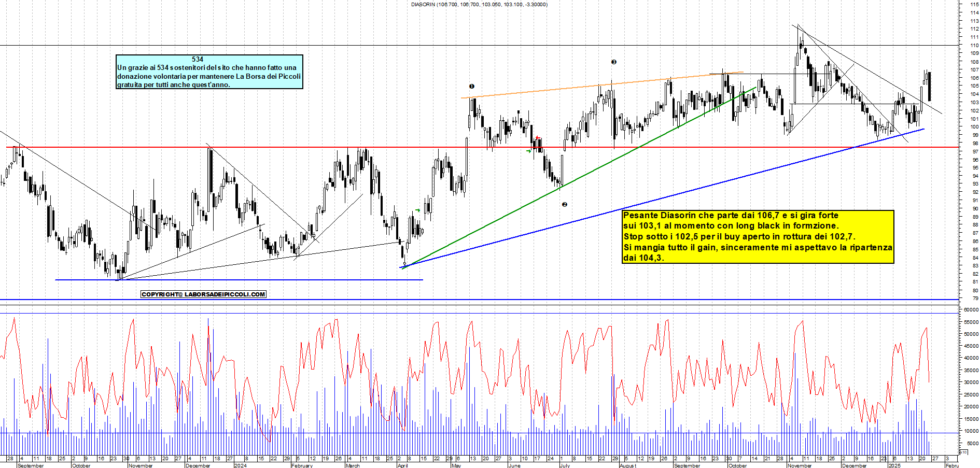
Task: Click the 'April' month label
Action: [x=403, y=465]
